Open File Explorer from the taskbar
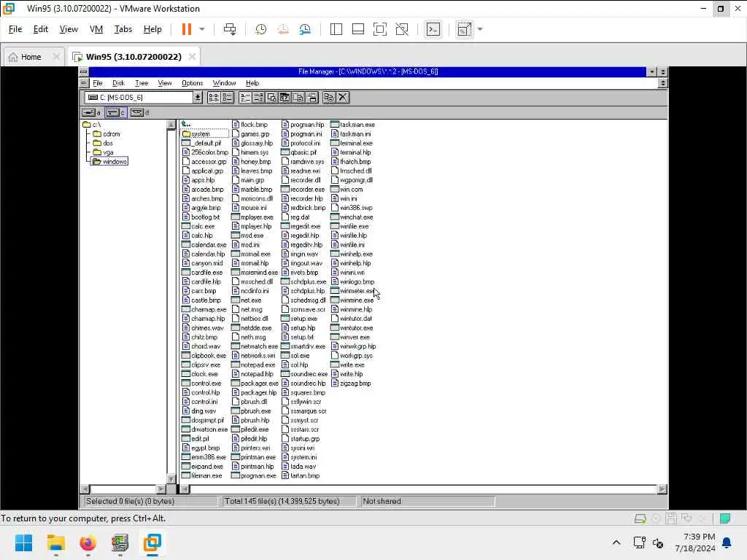 click(x=55, y=542)
